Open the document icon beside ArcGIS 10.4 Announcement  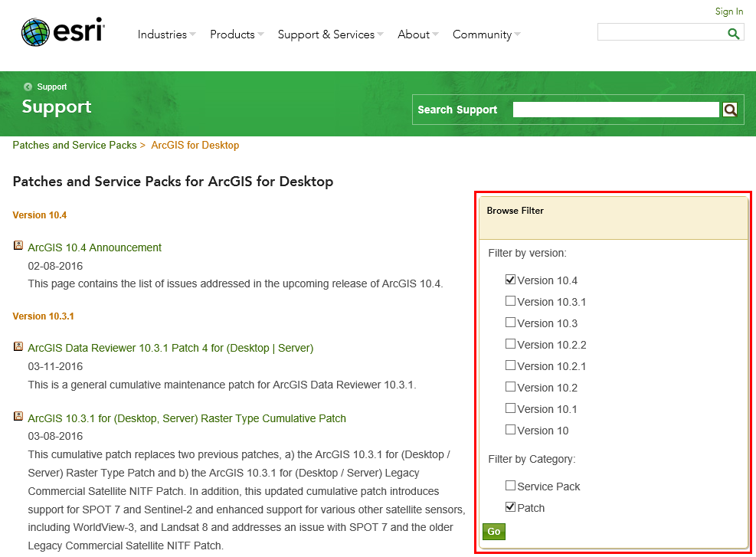[x=18, y=244]
